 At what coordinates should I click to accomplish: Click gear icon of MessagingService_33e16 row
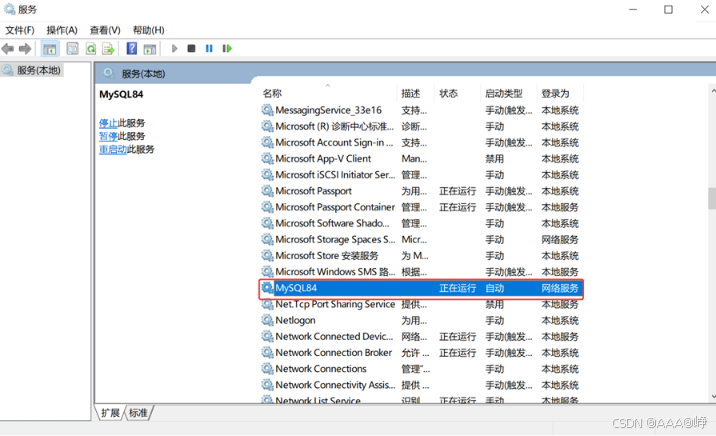(x=267, y=110)
